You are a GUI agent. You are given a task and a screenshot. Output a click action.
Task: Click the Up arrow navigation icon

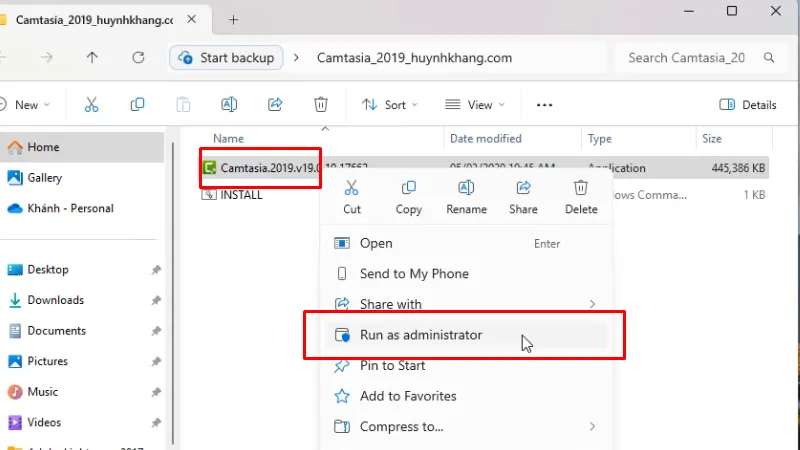pos(92,58)
